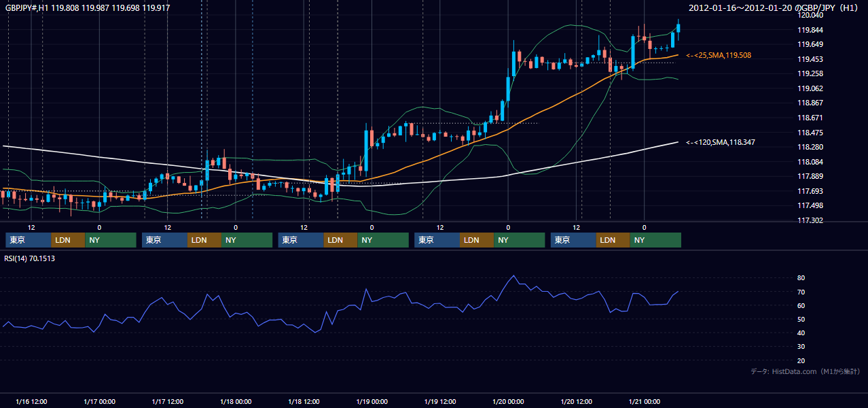Click price axis value 119.649
868x408 pixels.
click(810, 45)
